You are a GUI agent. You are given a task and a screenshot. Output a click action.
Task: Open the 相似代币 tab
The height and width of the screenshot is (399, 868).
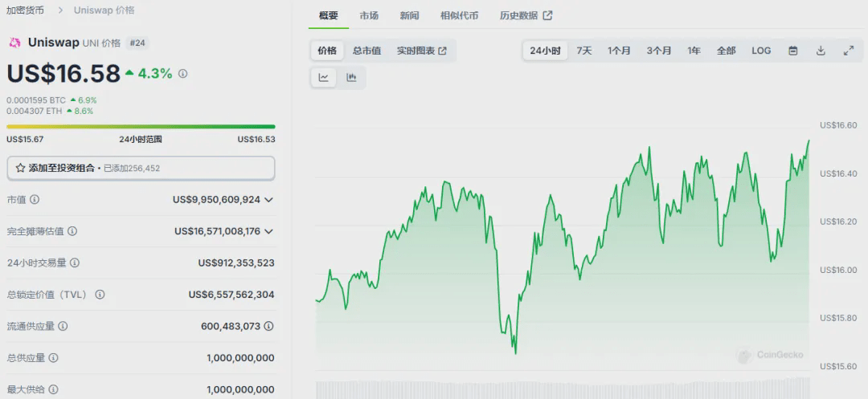459,15
